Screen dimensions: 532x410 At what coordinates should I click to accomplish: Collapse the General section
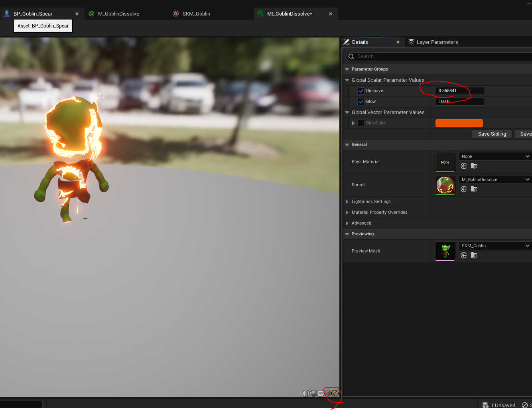[347, 145]
